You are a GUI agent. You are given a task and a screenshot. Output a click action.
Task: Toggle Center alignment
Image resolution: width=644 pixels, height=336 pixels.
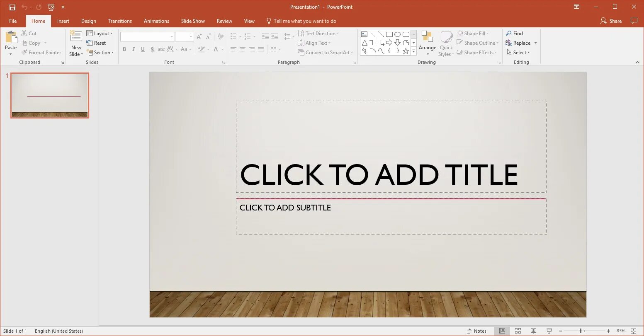click(243, 49)
